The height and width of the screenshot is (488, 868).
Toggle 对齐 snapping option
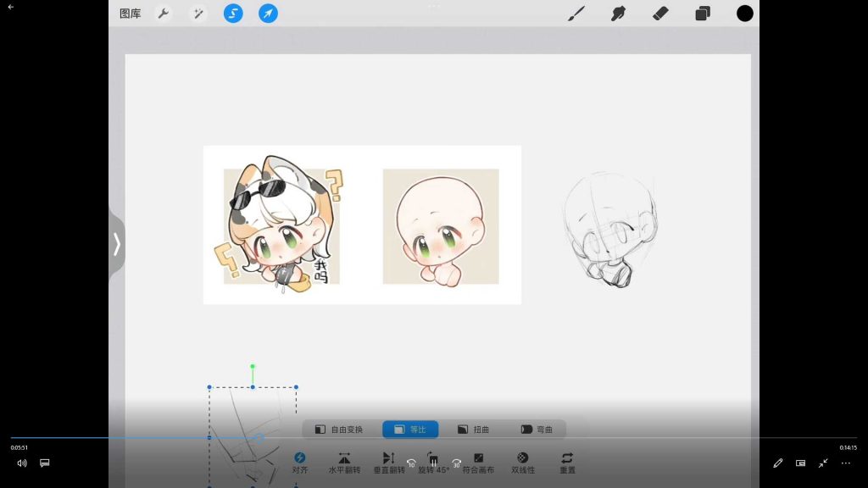pos(299,463)
